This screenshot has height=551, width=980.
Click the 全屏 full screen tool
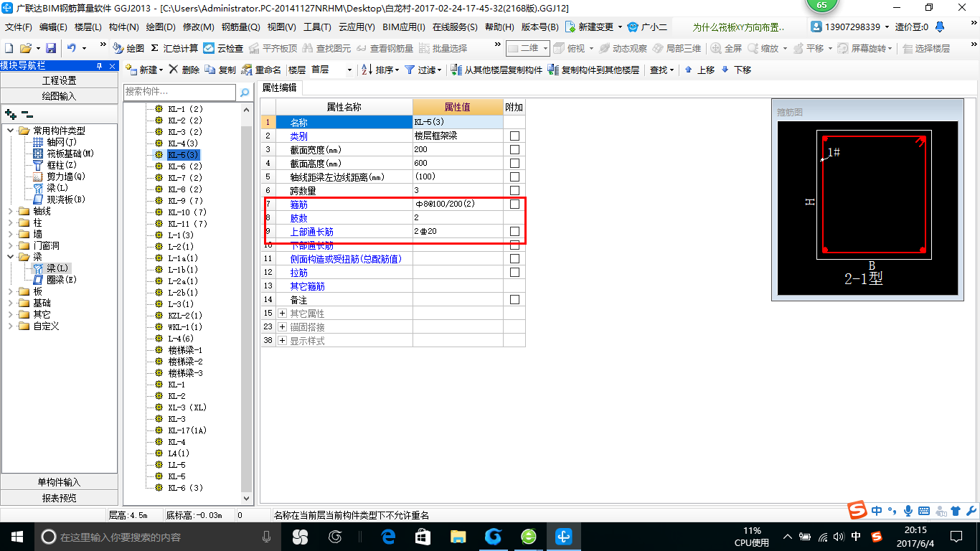pyautogui.click(x=726, y=48)
